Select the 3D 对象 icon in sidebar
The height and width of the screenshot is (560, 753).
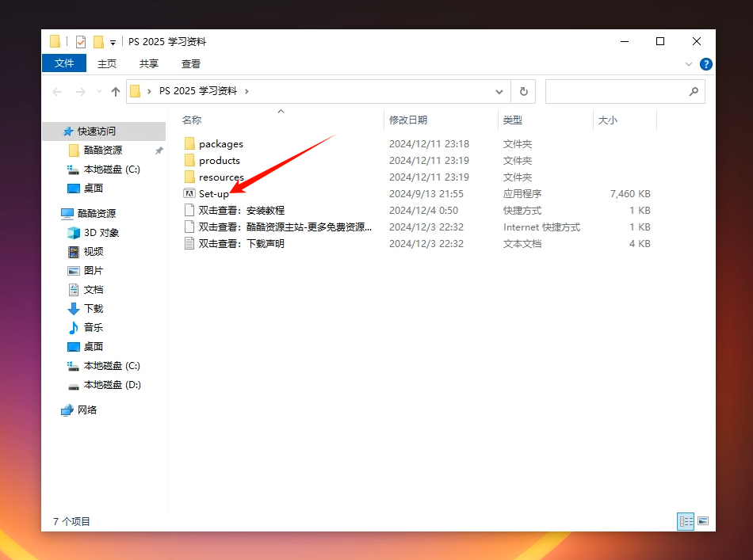tap(74, 233)
